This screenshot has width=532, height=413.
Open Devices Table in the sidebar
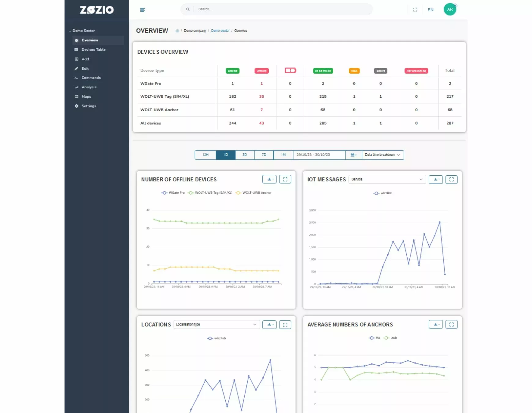click(93, 49)
